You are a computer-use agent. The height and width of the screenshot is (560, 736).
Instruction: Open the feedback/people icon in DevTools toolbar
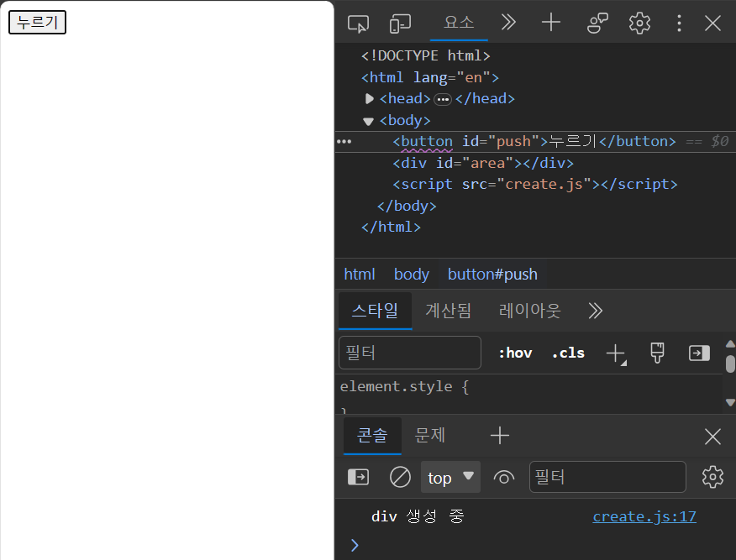pyautogui.click(x=597, y=23)
